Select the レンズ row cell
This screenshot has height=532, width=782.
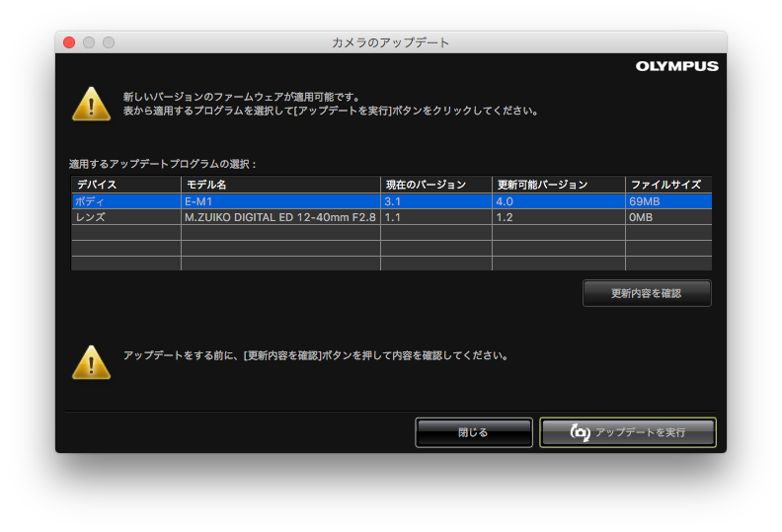tap(126, 217)
